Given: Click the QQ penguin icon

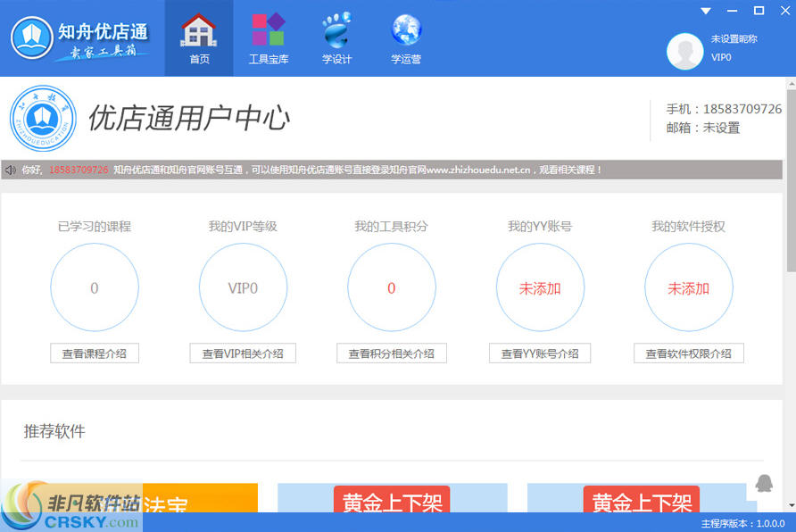Looking at the screenshot, I should pos(764,483).
